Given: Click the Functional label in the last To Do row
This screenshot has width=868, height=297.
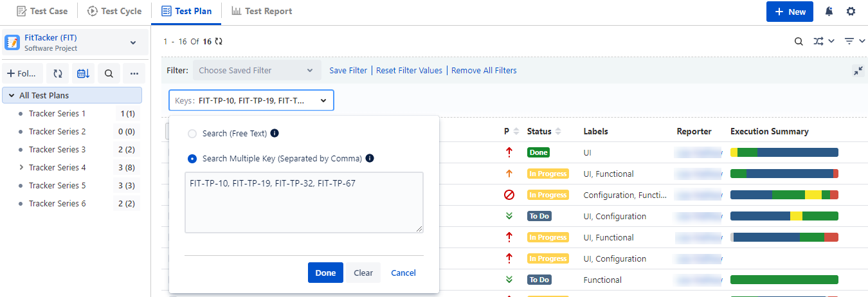Looking at the screenshot, I should click(602, 280).
